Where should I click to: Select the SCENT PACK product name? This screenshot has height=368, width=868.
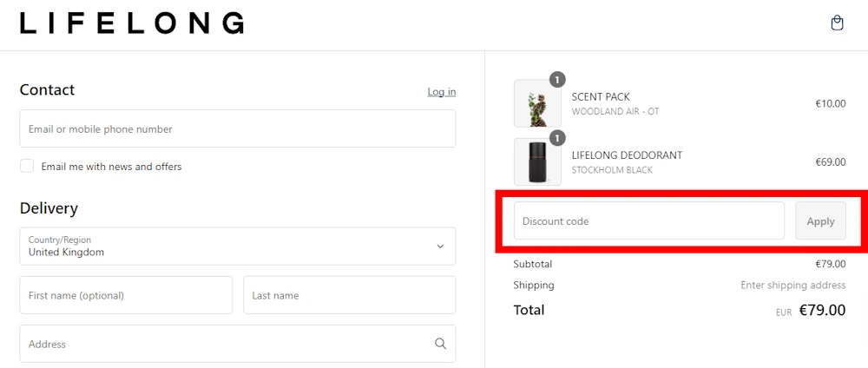[601, 97]
